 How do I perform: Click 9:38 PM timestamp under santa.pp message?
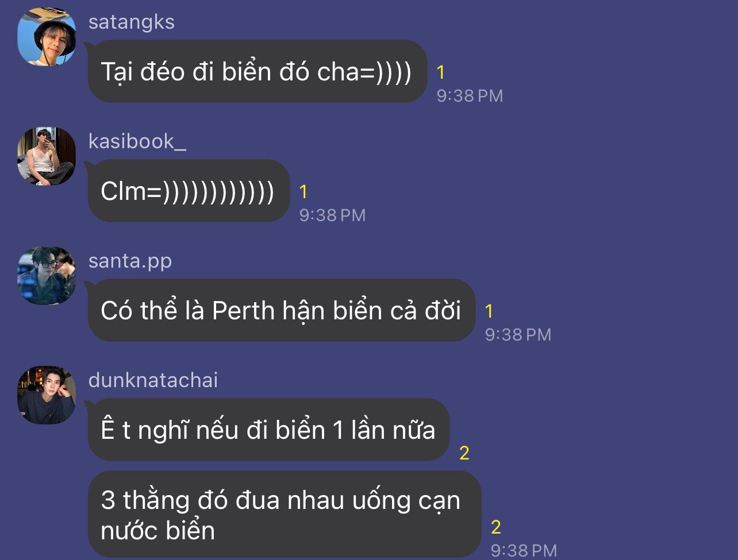(518, 335)
